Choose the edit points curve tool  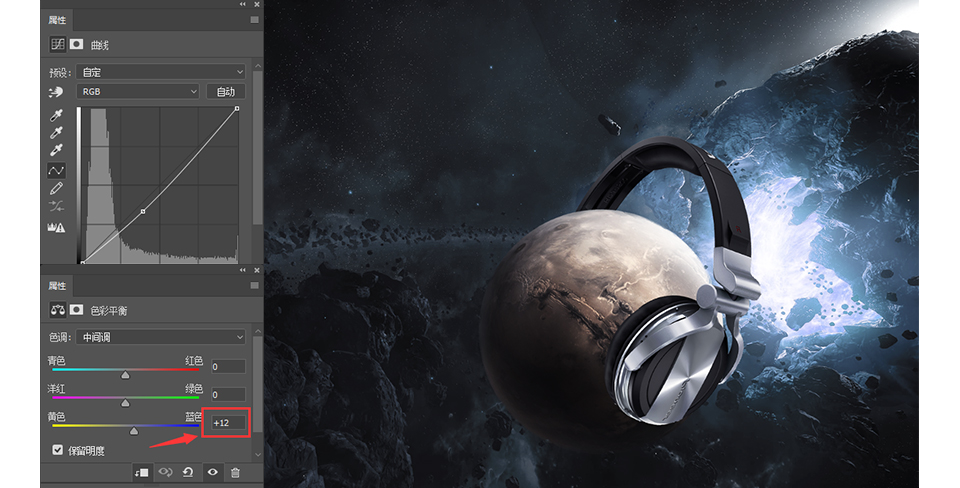pyautogui.click(x=56, y=170)
